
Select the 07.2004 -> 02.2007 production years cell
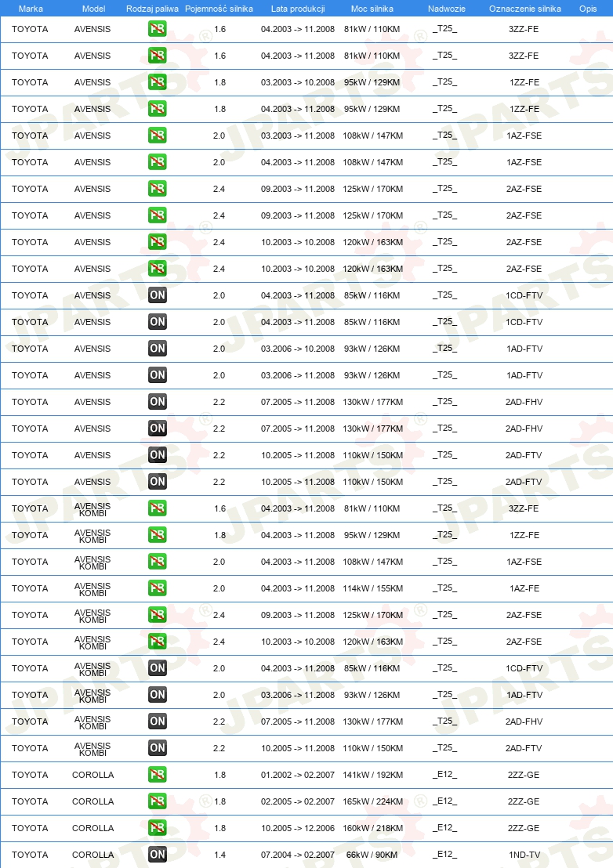(298, 855)
